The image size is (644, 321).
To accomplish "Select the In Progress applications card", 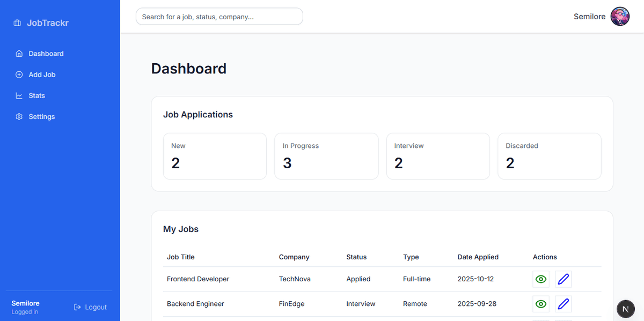I will tap(326, 156).
